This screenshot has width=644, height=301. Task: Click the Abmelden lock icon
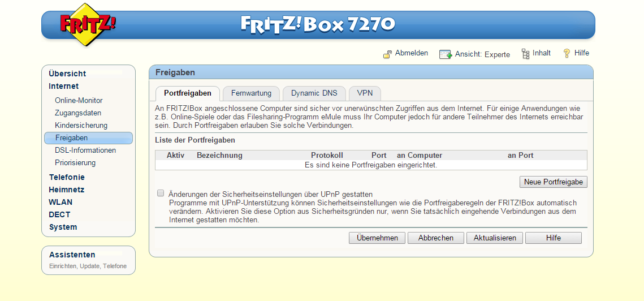(x=387, y=54)
